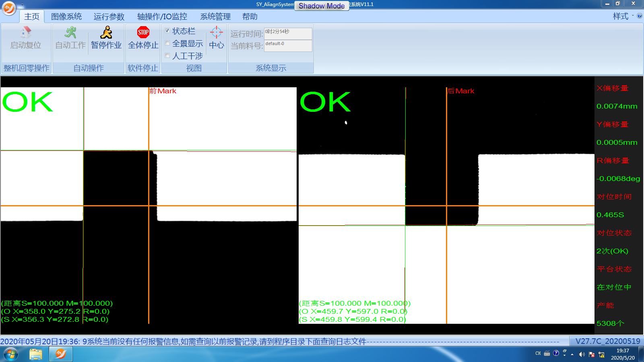Click the volume speaker tray icon
644x362 pixels.
582,354
